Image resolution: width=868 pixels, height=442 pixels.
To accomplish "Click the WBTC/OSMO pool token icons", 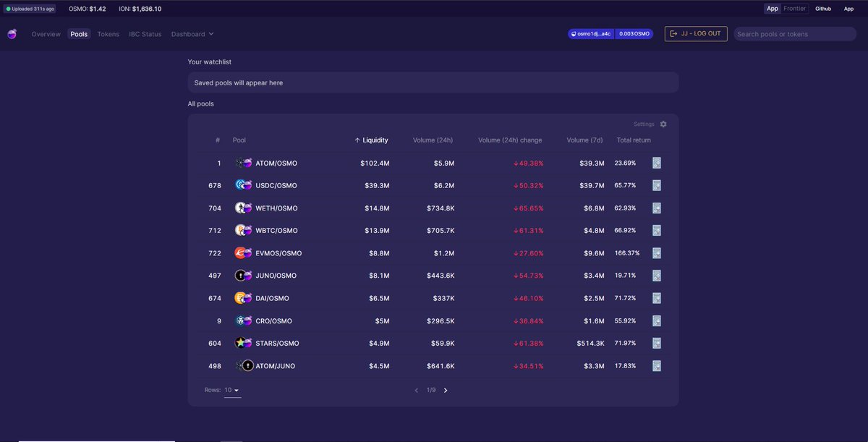I will pyautogui.click(x=244, y=231).
